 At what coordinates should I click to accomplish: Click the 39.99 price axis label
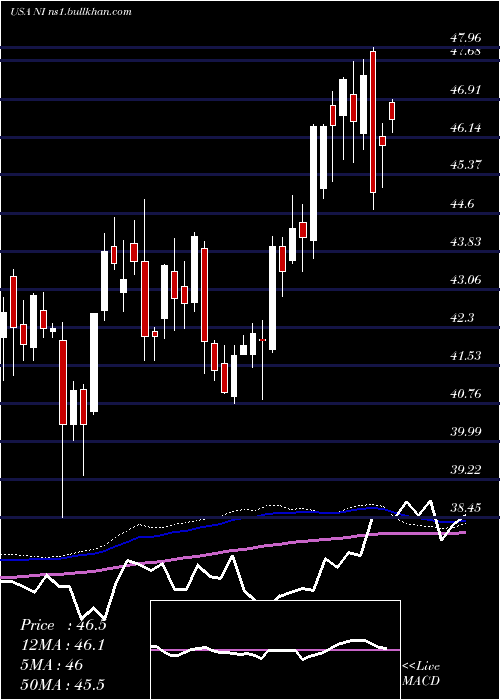[466, 432]
